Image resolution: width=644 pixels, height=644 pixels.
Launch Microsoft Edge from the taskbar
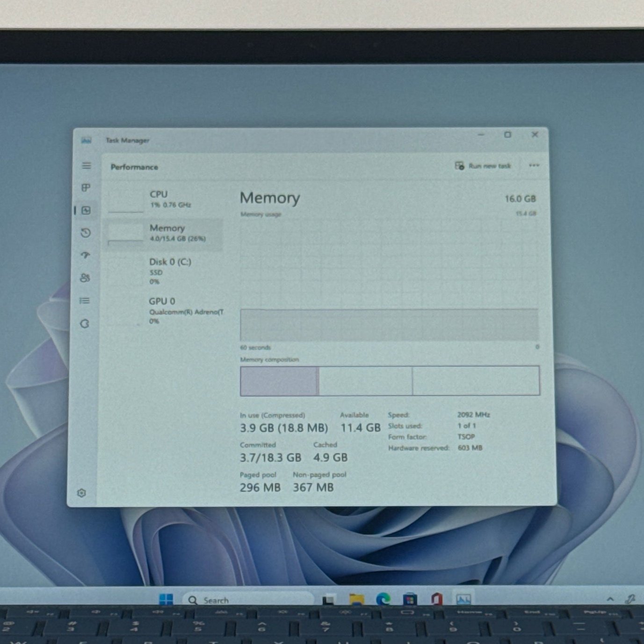pyautogui.click(x=383, y=599)
